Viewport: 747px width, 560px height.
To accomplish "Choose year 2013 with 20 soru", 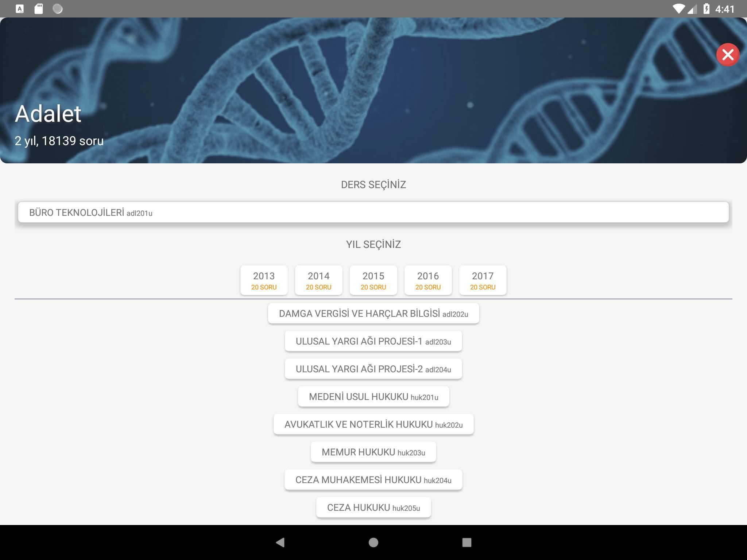I will pos(264,280).
